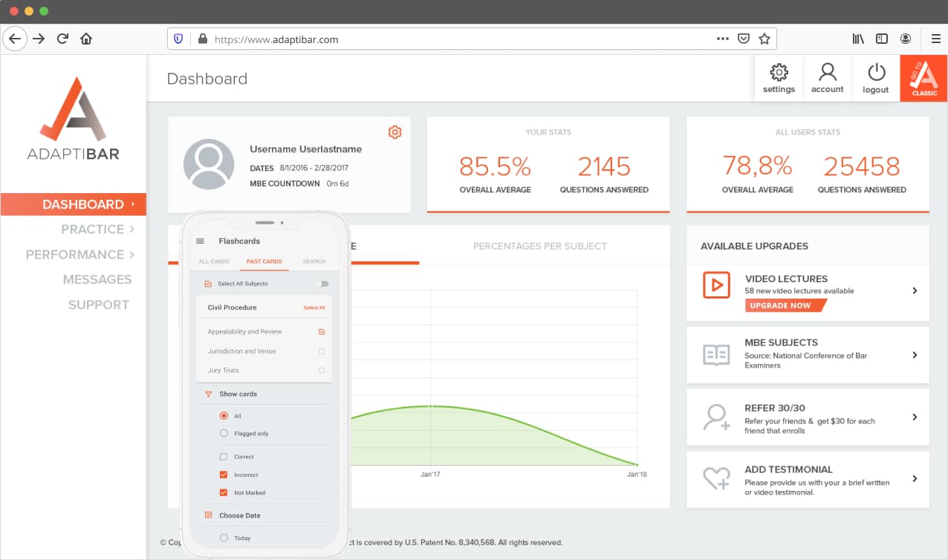The image size is (948, 560).
Task: Open Video Lectures upgrade chevron
Action: [x=915, y=290]
